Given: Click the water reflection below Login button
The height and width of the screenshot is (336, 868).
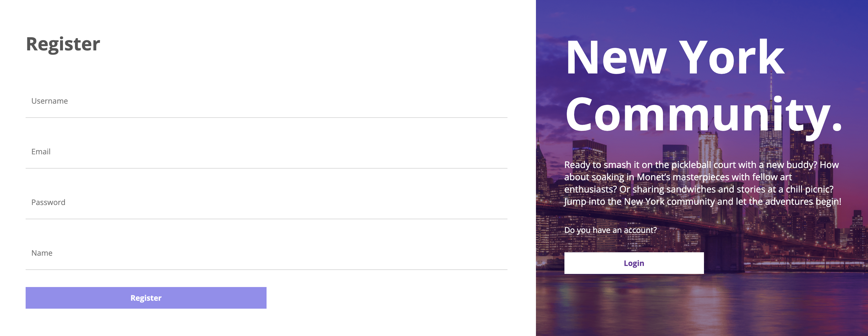Looking at the screenshot, I should [633, 303].
